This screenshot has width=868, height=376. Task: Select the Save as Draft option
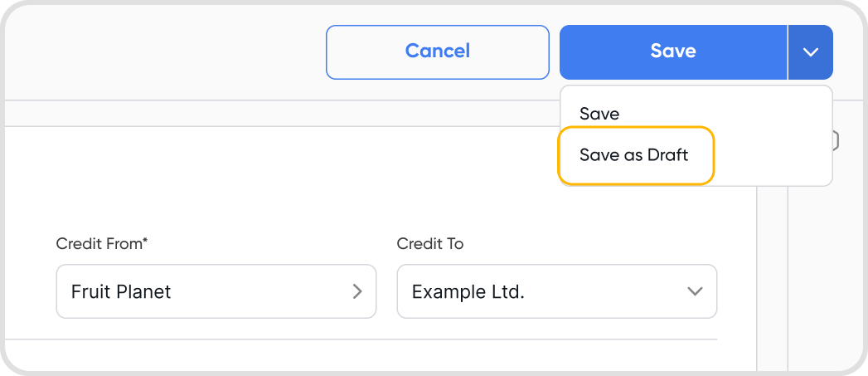(634, 155)
